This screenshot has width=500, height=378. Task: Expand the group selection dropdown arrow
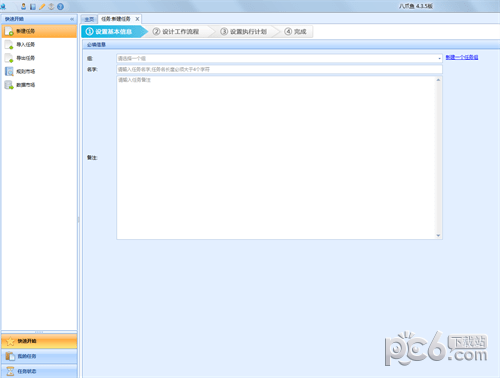click(439, 58)
